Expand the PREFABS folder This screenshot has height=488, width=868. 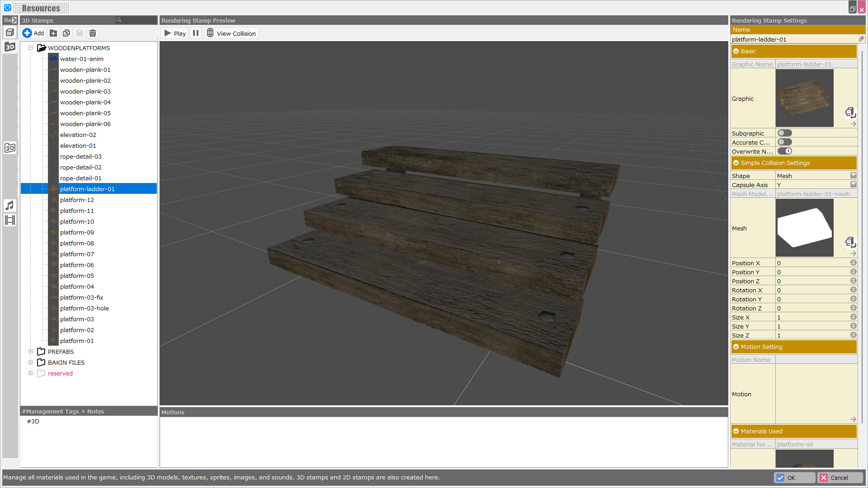(31, 352)
